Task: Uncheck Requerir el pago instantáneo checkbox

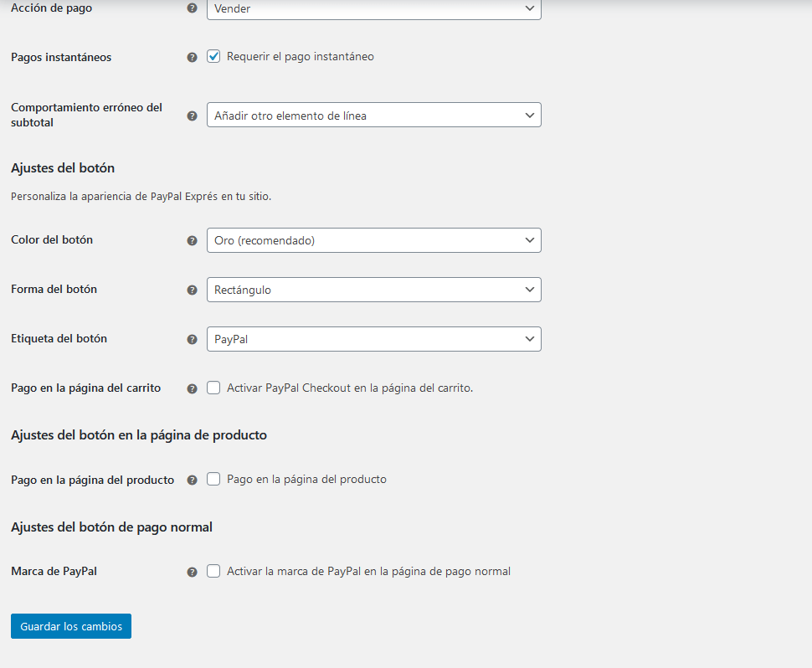Action: click(213, 56)
